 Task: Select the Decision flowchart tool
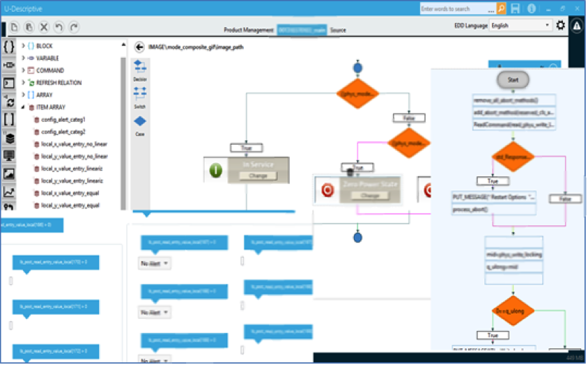[139, 68]
